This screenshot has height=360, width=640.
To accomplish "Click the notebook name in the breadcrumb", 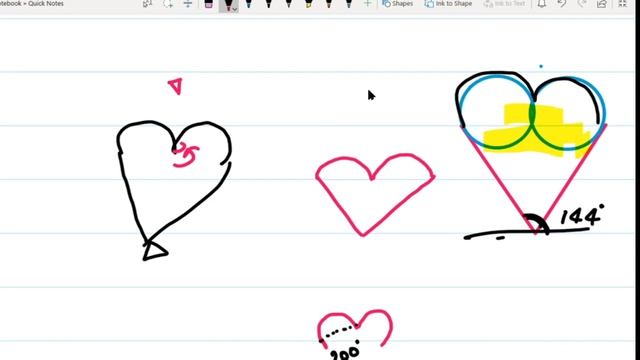I will (11, 3).
